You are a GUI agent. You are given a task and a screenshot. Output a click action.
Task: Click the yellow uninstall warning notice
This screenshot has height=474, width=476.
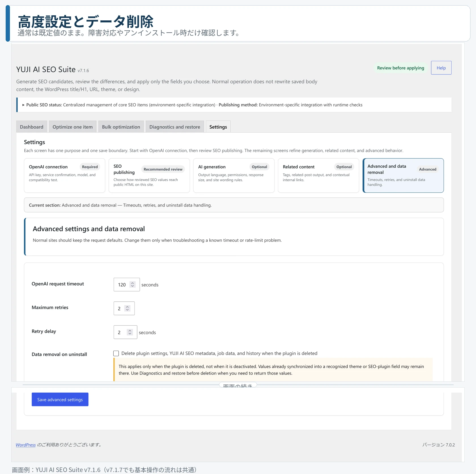[273, 370]
